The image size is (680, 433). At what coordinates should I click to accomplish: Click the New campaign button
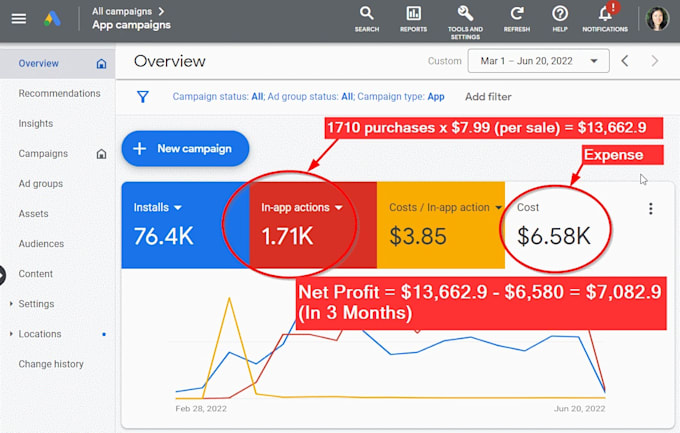[x=185, y=148]
